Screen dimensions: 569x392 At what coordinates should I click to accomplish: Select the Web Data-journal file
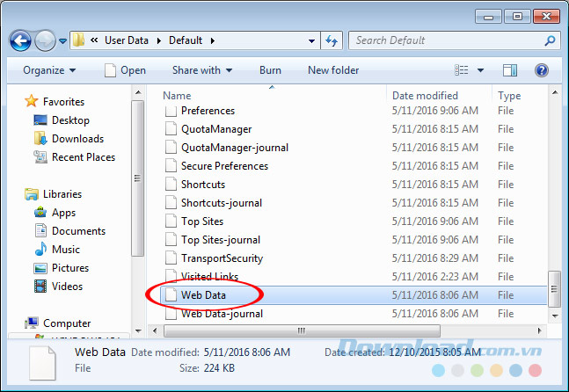click(x=222, y=314)
